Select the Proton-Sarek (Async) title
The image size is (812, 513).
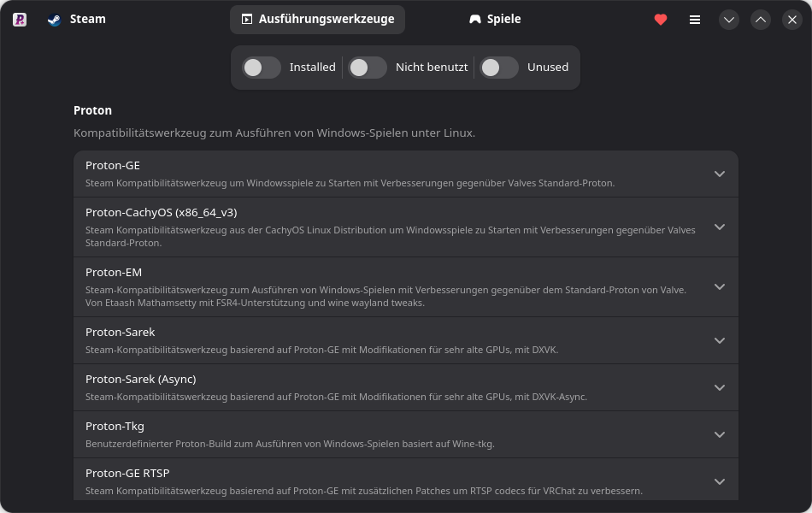tap(141, 380)
